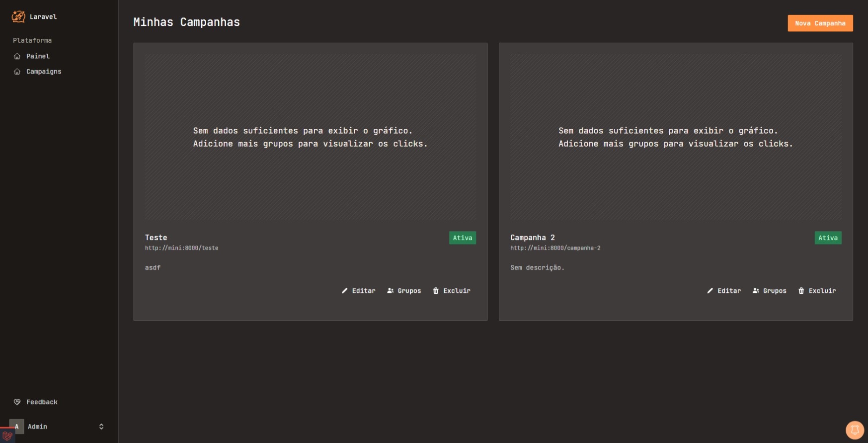Open the Feedback heart icon link
The image size is (868, 443).
click(17, 402)
